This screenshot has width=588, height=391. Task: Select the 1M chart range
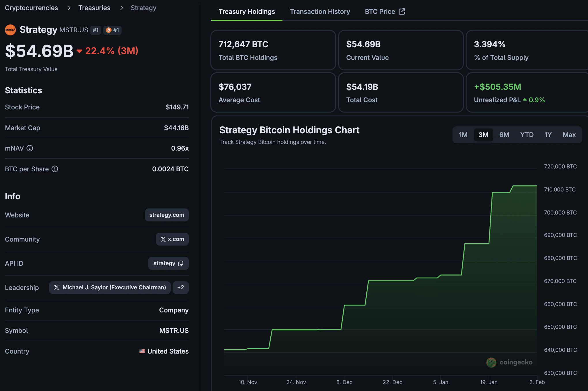pyautogui.click(x=463, y=135)
